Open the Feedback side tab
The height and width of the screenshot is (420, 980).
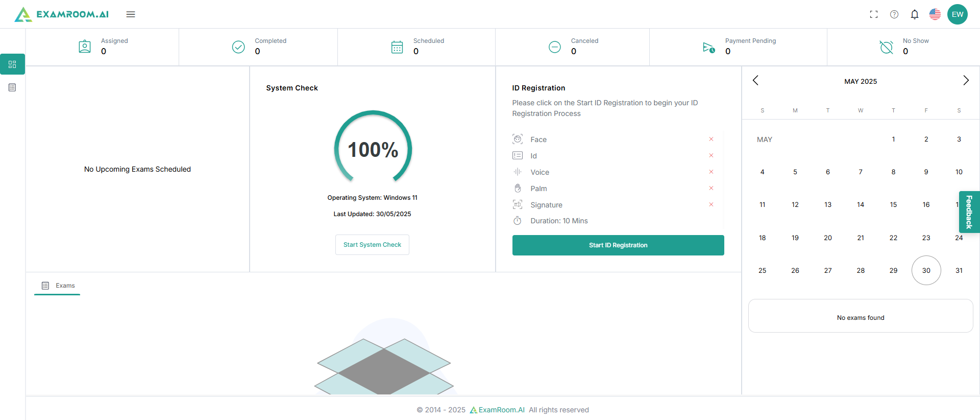click(969, 212)
